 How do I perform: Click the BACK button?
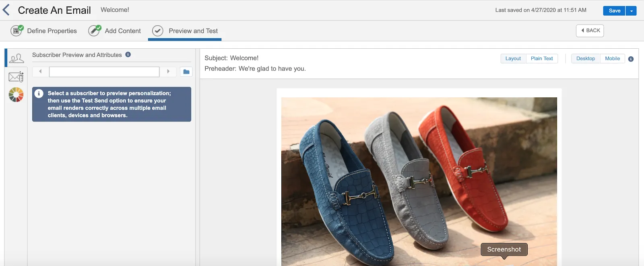[590, 31]
